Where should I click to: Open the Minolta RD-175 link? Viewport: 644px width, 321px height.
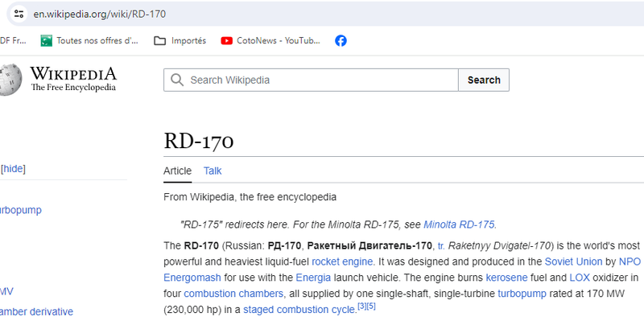[459, 224]
